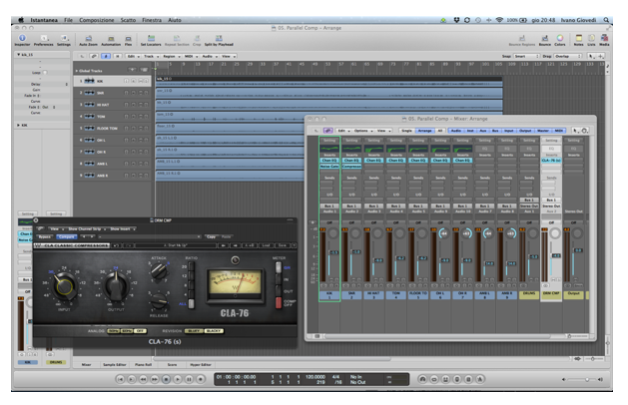This screenshot has height=405, width=628.
Task: Click Go to Beginning transport button
Action: tap(120, 379)
